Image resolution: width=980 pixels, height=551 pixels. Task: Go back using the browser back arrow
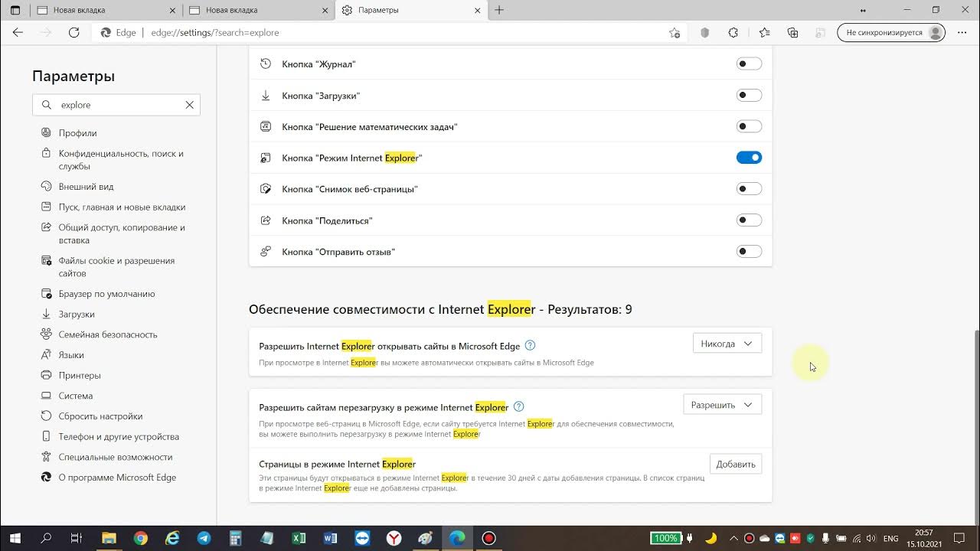click(x=18, y=33)
